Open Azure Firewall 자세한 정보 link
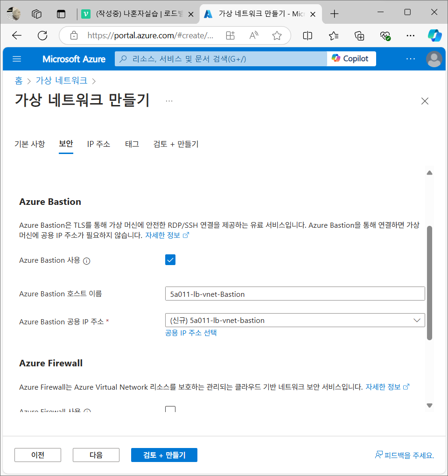Image resolution: width=448 pixels, height=476 pixels. 388,387
